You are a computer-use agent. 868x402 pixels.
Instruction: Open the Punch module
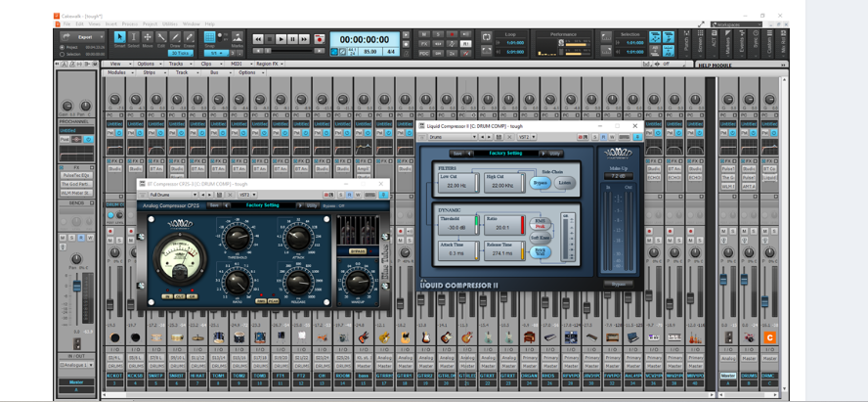click(686, 44)
